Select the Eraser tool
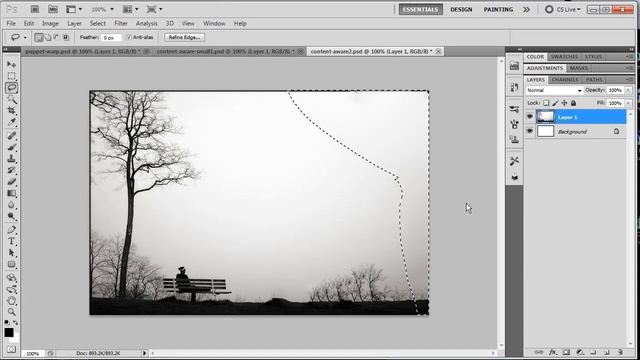 click(11, 182)
